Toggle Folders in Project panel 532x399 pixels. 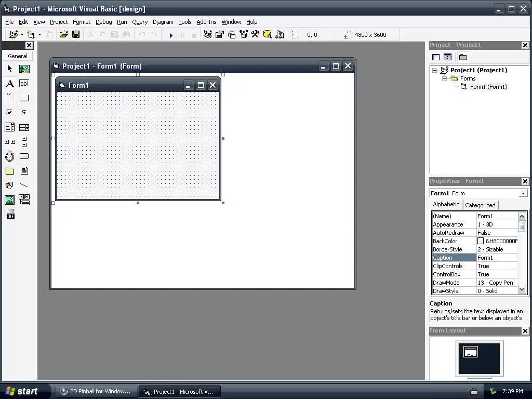tap(463, 57)
